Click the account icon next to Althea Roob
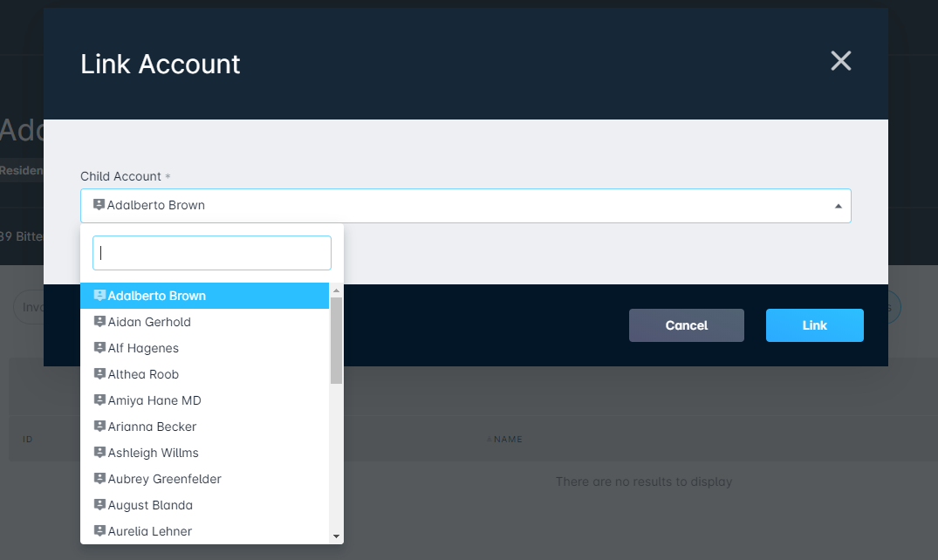 (x=99, y=373)
